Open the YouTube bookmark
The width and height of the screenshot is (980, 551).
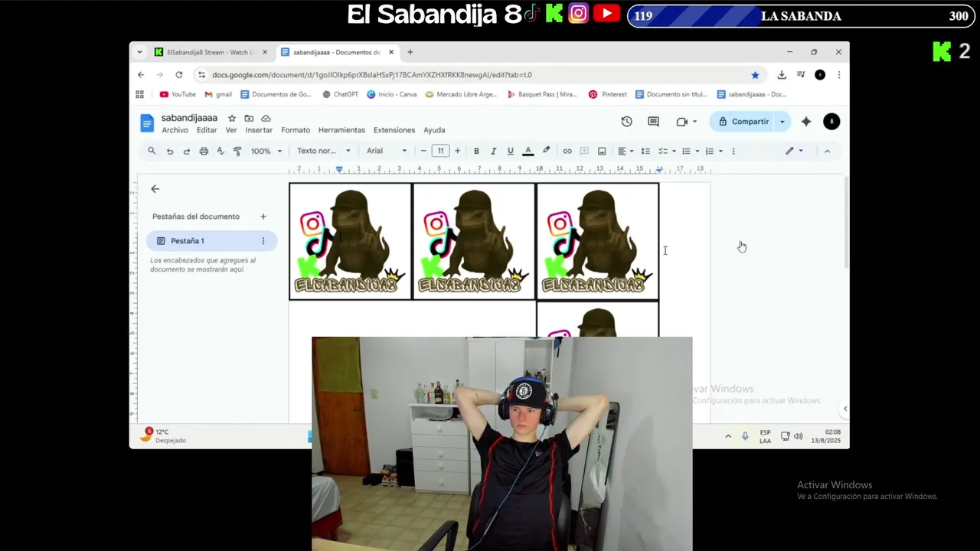[178, 94]
